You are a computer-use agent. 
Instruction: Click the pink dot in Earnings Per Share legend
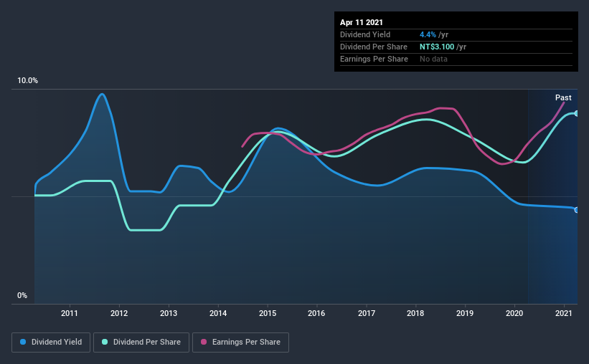pos(204,342)
